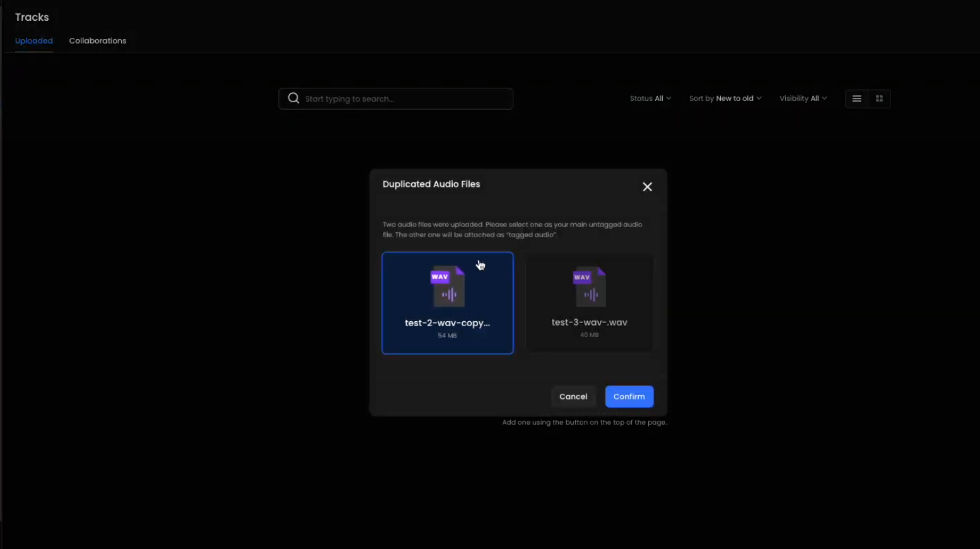Switch to grid view layout icon
Viewport: 980px width, 549px height.
(879, 98)
